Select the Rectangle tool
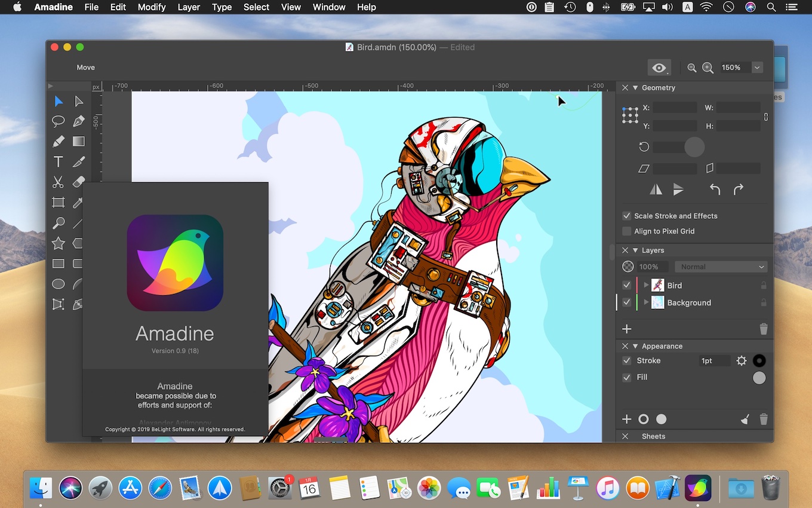The width and height of the screenshot is (812, 508). (58, 264)
